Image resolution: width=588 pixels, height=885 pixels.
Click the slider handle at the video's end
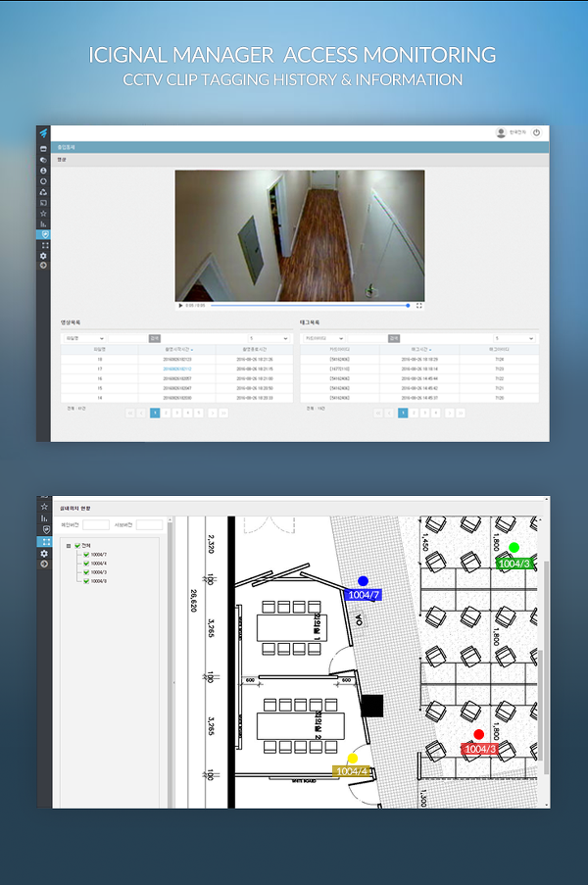coord(408,306)
